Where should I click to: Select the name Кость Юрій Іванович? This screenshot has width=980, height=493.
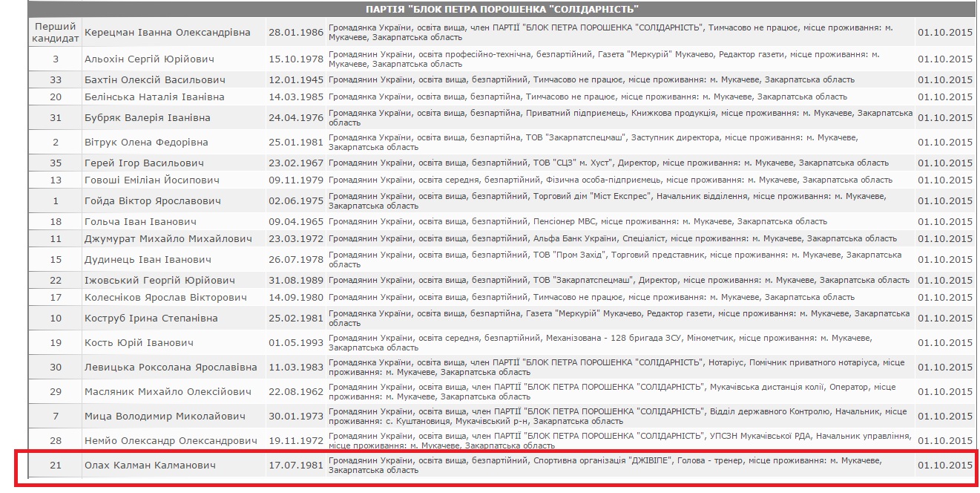tap(139, 342)
